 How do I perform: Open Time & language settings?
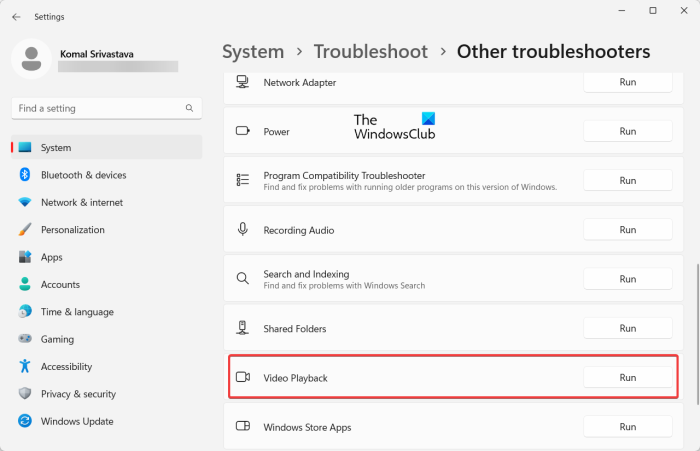coord(77,312)
